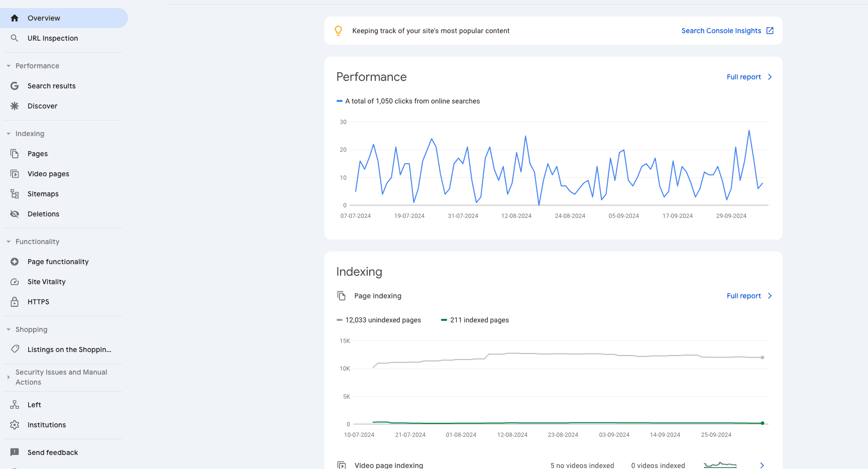Click the URL Inspection magnifier icon
This screenshot has width=868, height=469.
[x=15, y=38]
